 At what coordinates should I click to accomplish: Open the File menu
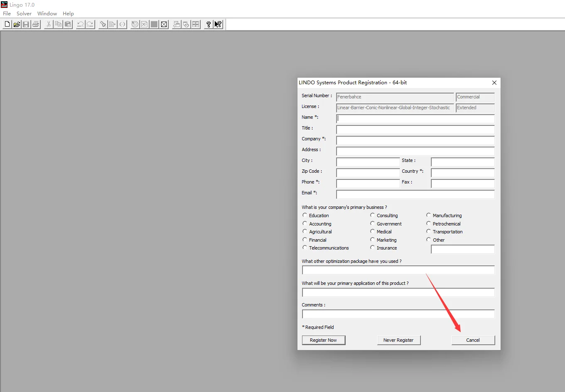click(7, 14)
